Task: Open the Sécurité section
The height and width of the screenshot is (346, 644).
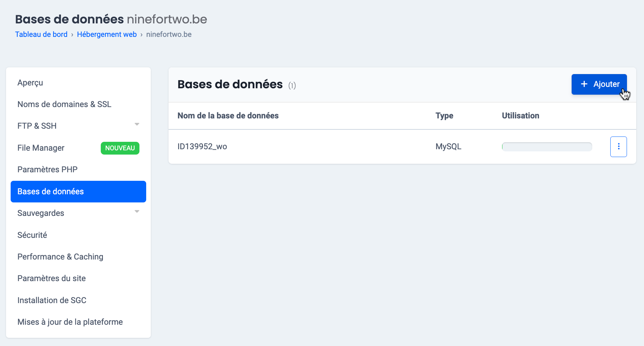Action: pyautogui.click(x=32, y=235)
